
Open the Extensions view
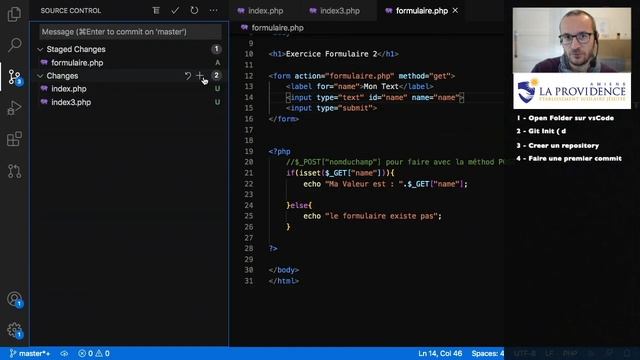tap(14, 139)
